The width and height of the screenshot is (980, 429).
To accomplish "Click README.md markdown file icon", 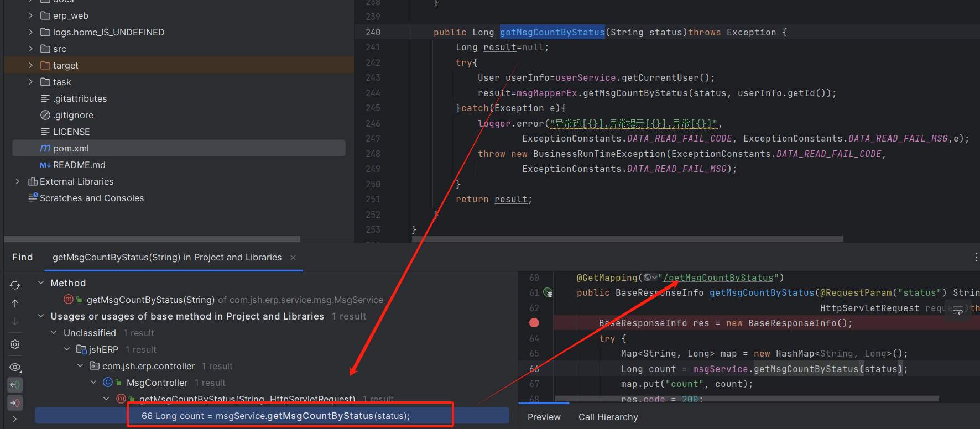I will pos(45,165).
